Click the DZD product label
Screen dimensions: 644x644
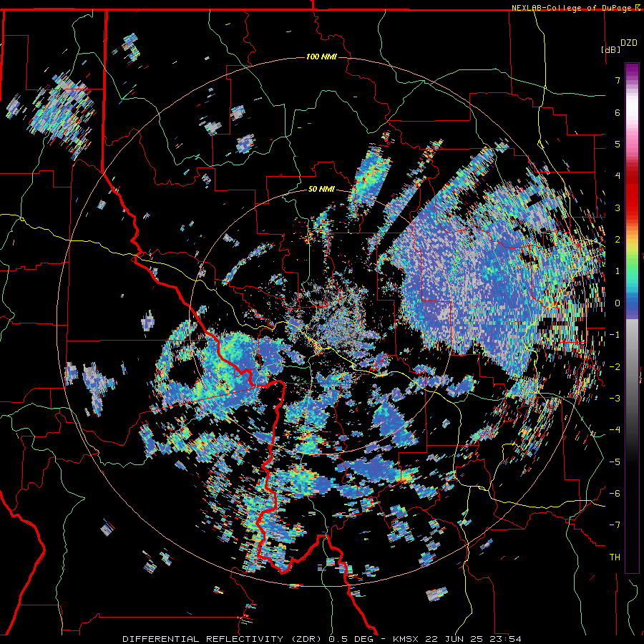tap(629, 42)
